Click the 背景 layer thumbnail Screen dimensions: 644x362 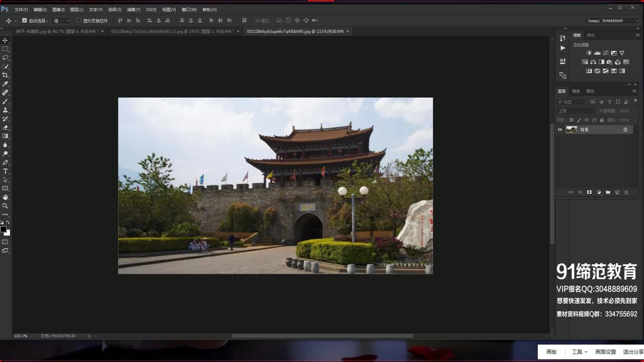(x=572, y=130)
